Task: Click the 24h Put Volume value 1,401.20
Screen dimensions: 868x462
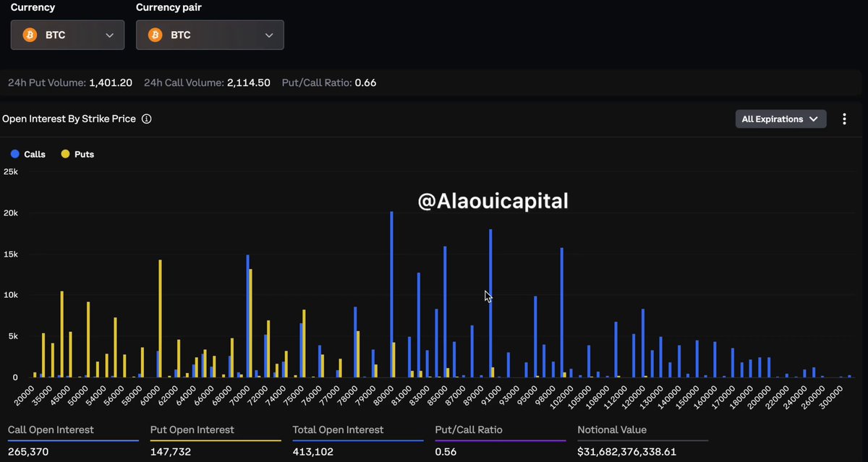Action: click(111, 83)
